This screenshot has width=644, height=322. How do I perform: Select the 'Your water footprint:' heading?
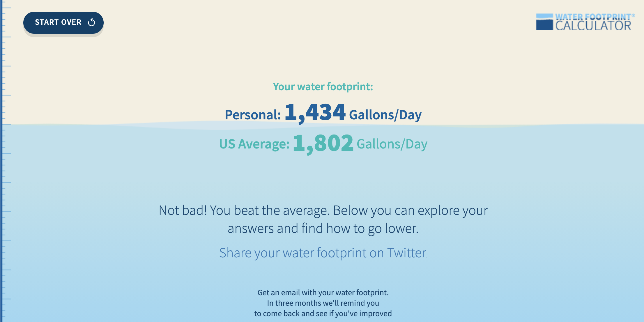(323, 87)
